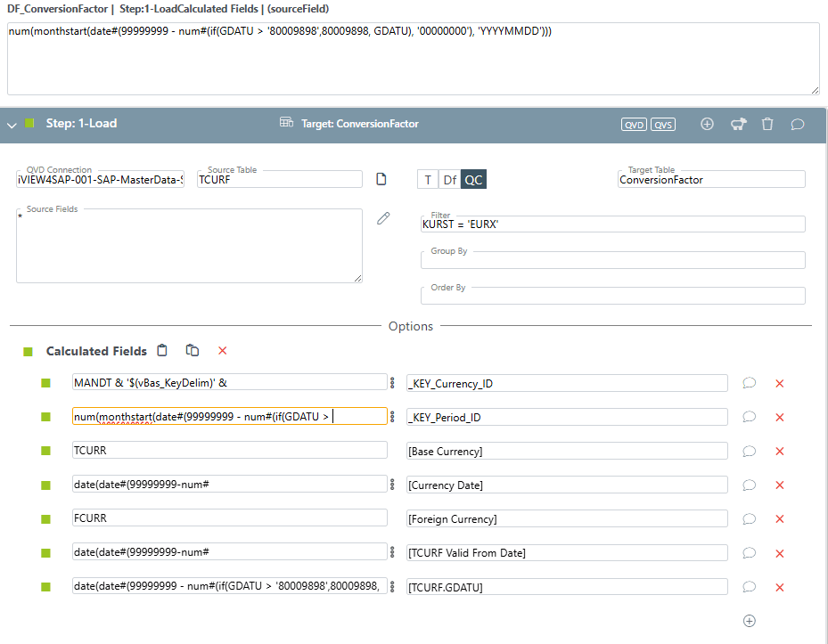
Task: Click the Filter field containing KURST = 'EURX'
Action: tap(612, 224)
